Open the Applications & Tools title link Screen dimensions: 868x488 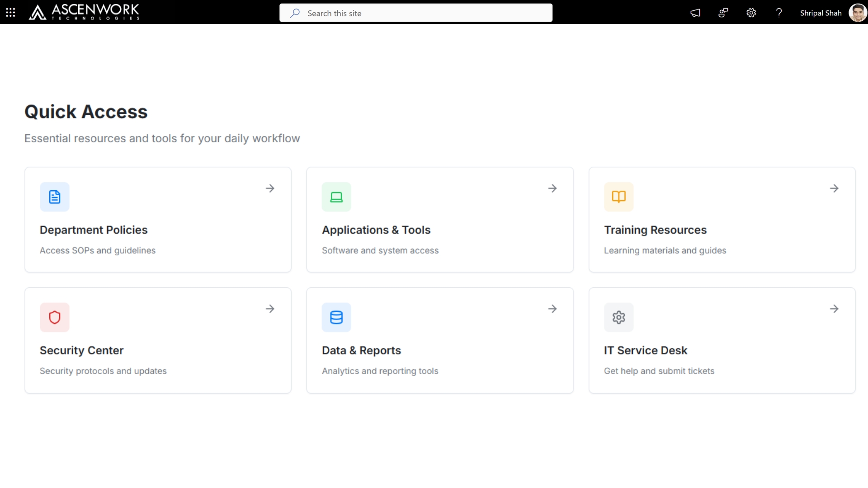click(x=376, y=230)
